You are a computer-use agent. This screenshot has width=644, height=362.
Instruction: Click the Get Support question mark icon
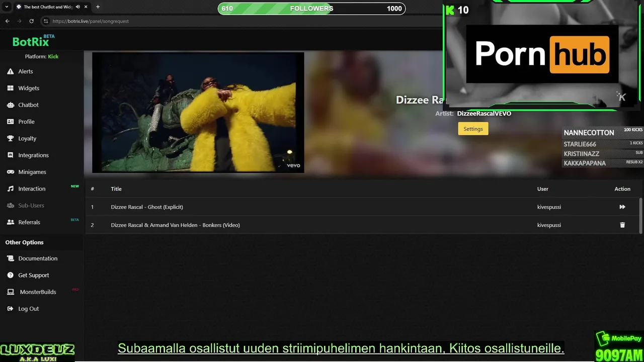tap(10, 275)
